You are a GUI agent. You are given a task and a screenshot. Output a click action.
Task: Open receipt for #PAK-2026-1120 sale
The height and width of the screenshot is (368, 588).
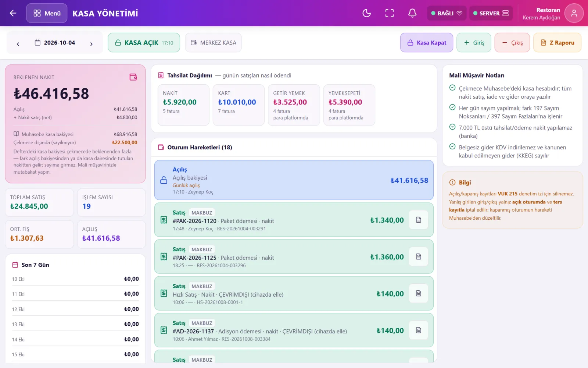[x=418, y=220]
